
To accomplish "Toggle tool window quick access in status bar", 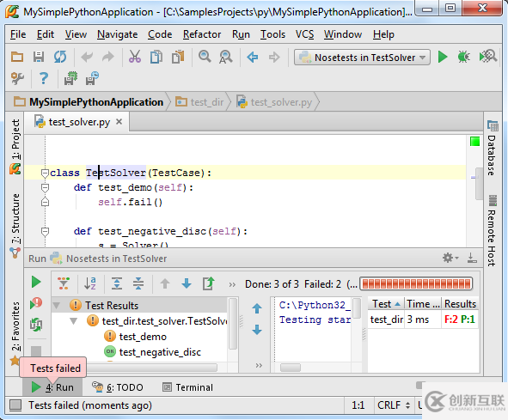I will pos(15,405).
